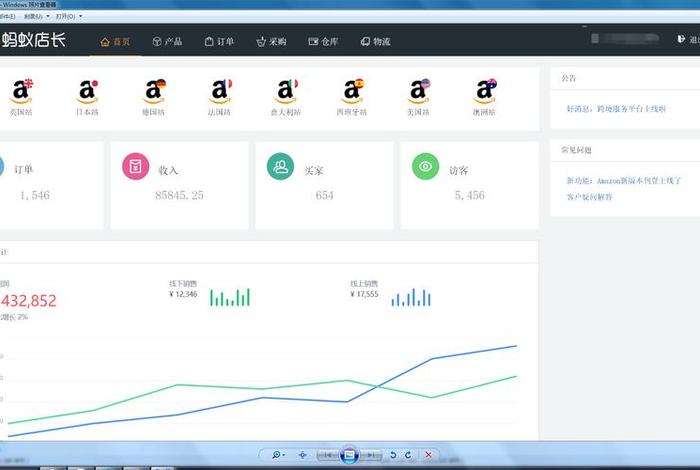Click the 订单 card label
The width and height of the screenshot is (700, 470).
24,170
